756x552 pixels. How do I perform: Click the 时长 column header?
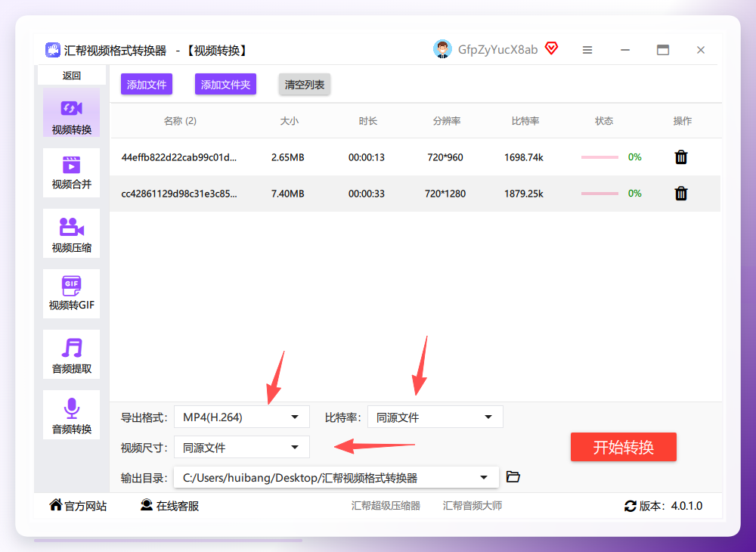(368, 121)
